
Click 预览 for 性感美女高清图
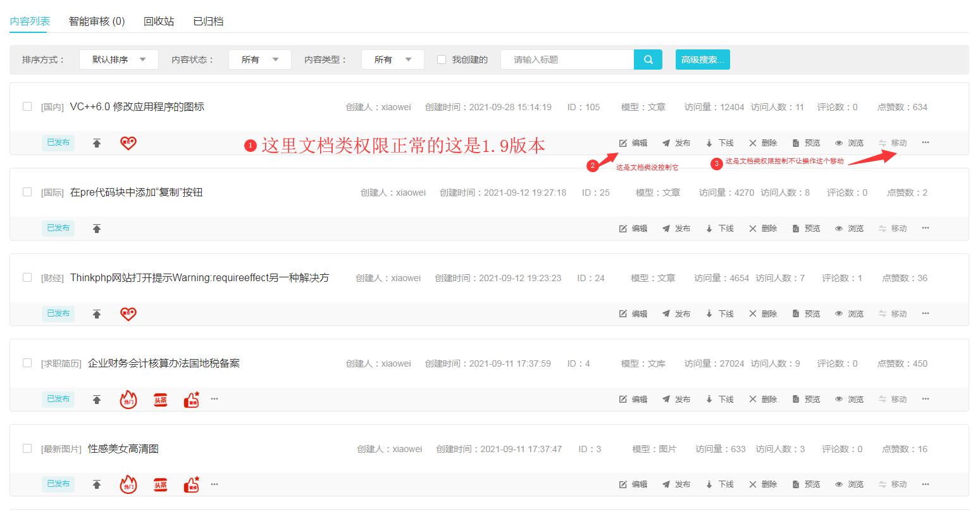[806, 484]
